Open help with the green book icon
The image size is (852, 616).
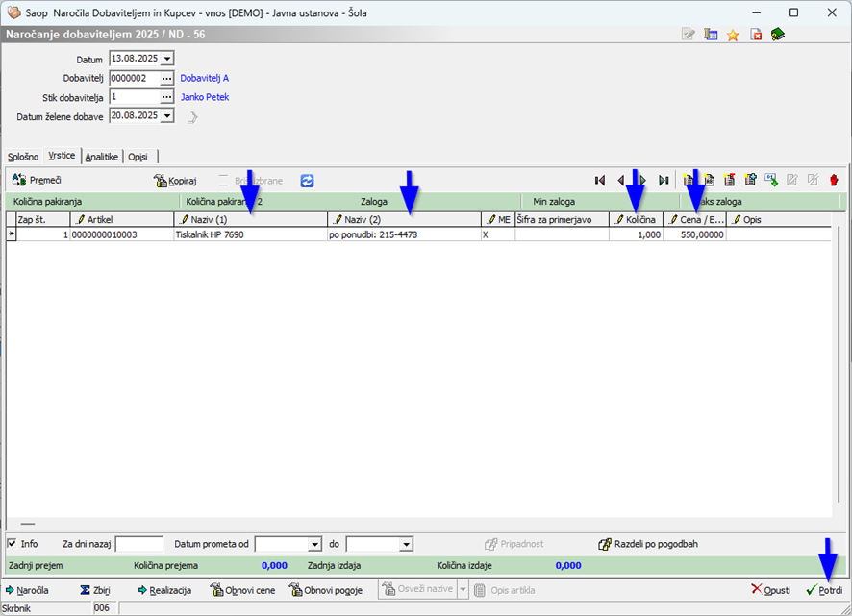coord(778,35)
